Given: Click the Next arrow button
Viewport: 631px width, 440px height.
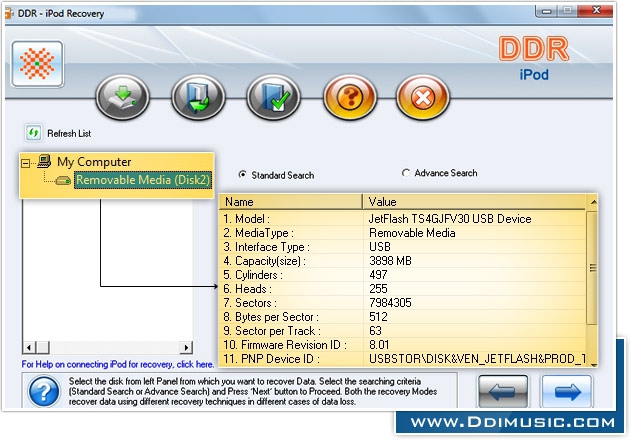Looking at the screenshot, I should click(x=567, y=391).
